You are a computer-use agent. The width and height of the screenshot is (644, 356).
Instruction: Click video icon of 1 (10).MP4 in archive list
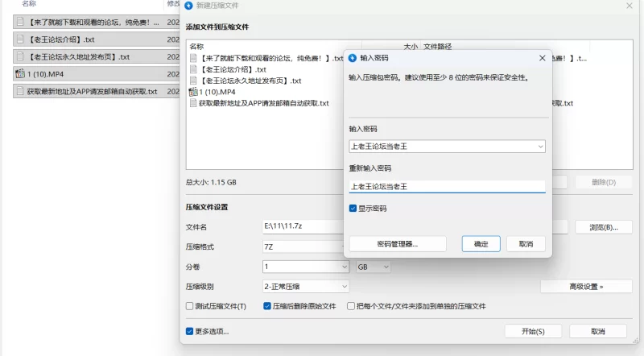[193, 92]
